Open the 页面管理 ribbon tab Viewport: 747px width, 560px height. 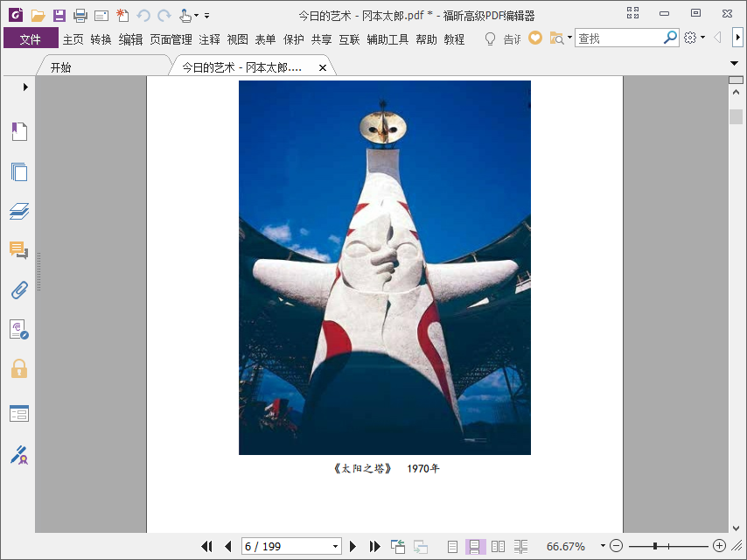171,39
